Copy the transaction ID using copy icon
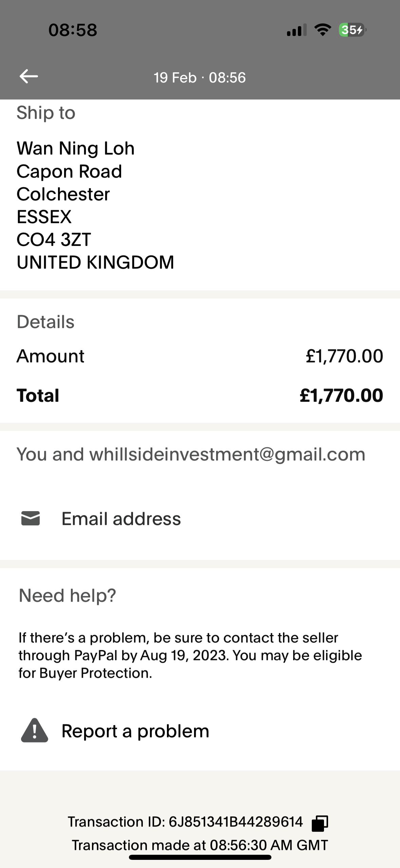The image size is (400, 868). coord(320,823)
